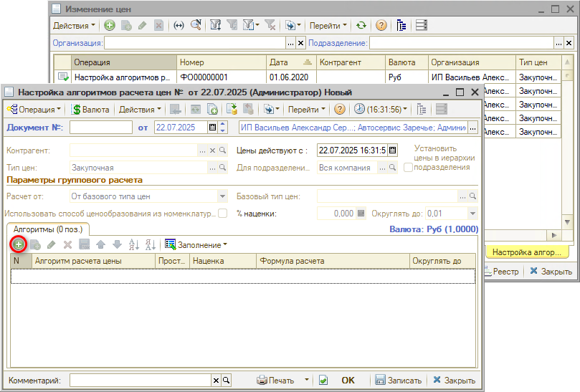The width and height of the screenshot is (580, 392).
Task: Clear the Организация filter with X button
Action: point(300,43)
